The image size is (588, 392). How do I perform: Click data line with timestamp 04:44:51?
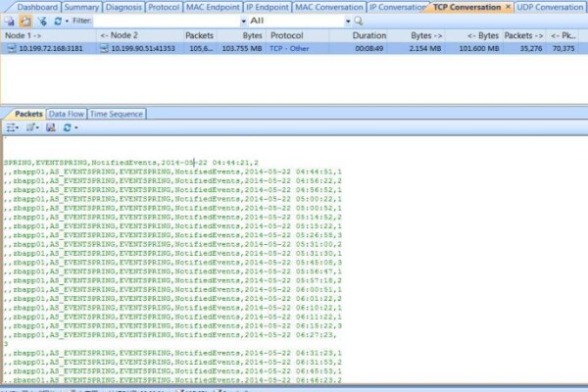pos(172,171)
